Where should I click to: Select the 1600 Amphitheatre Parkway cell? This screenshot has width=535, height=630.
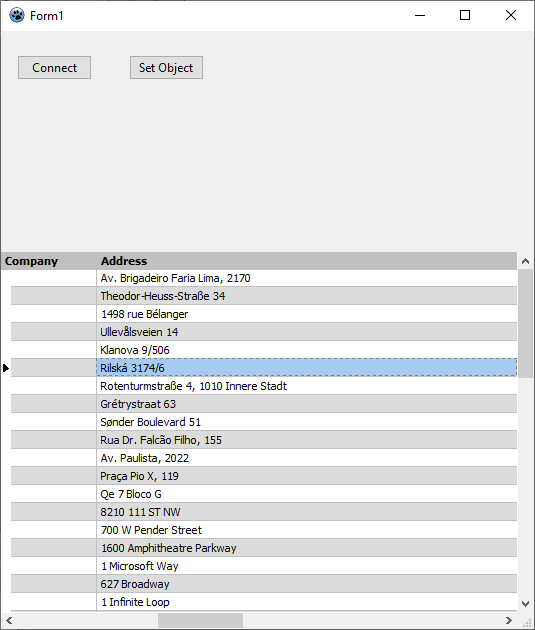click(307, 548)
